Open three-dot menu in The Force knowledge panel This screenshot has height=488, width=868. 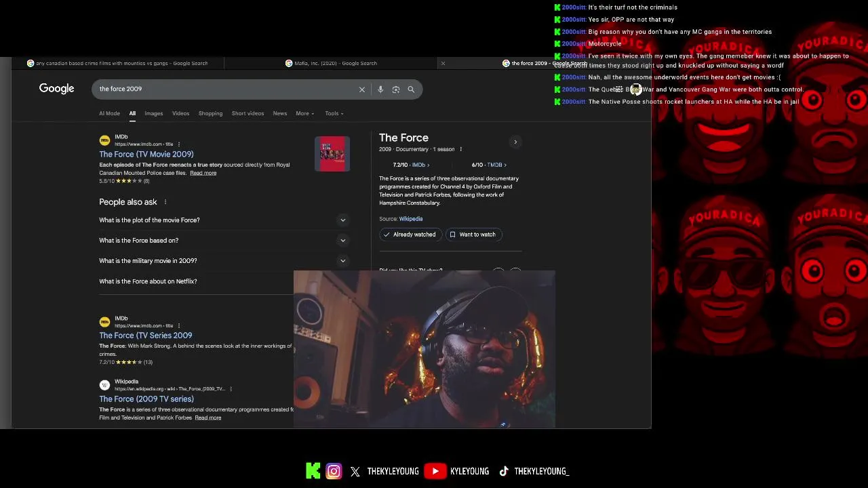[460, 149]
